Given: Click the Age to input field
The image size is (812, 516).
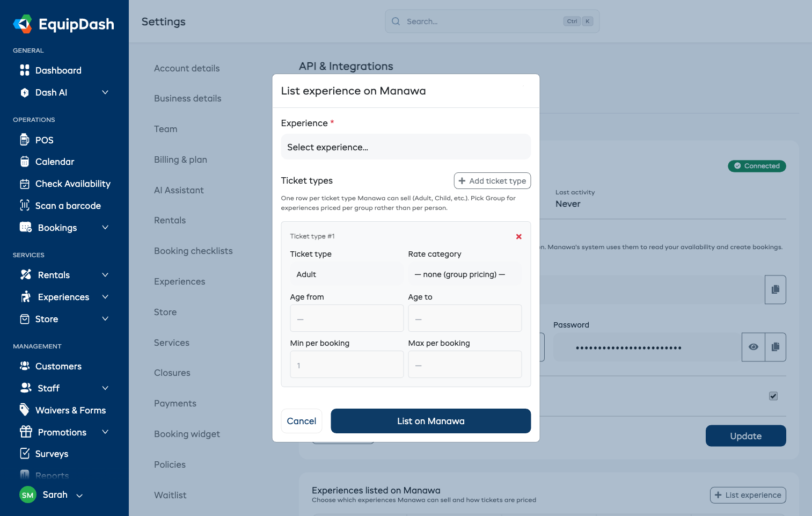Looking at the screenshot, I should (465, 318).
